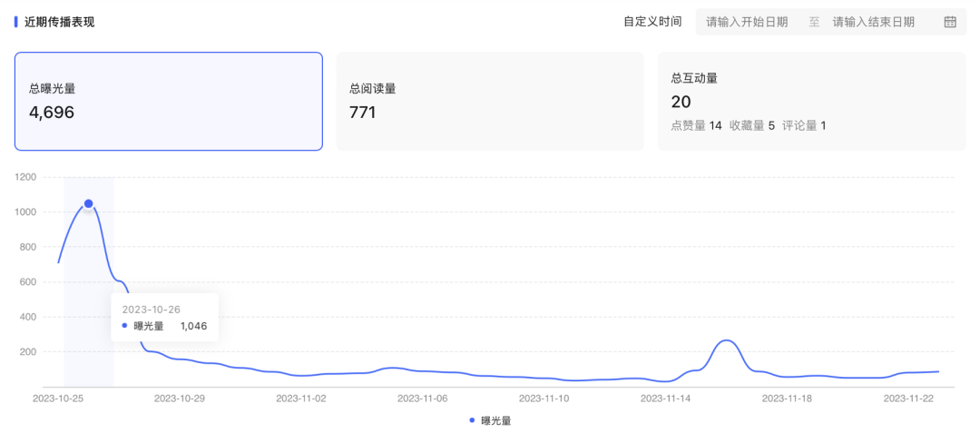Click the 2023-10-29 x-axis date label

click(x=180, y=398)
